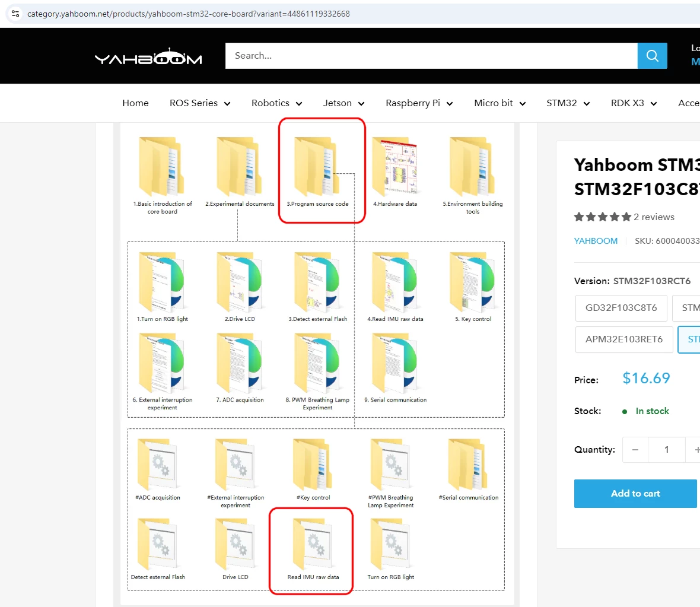Click the 4.Hardware data folder icon
The image size is (700, 607).
pyautogui.click(x=395, y=167)
